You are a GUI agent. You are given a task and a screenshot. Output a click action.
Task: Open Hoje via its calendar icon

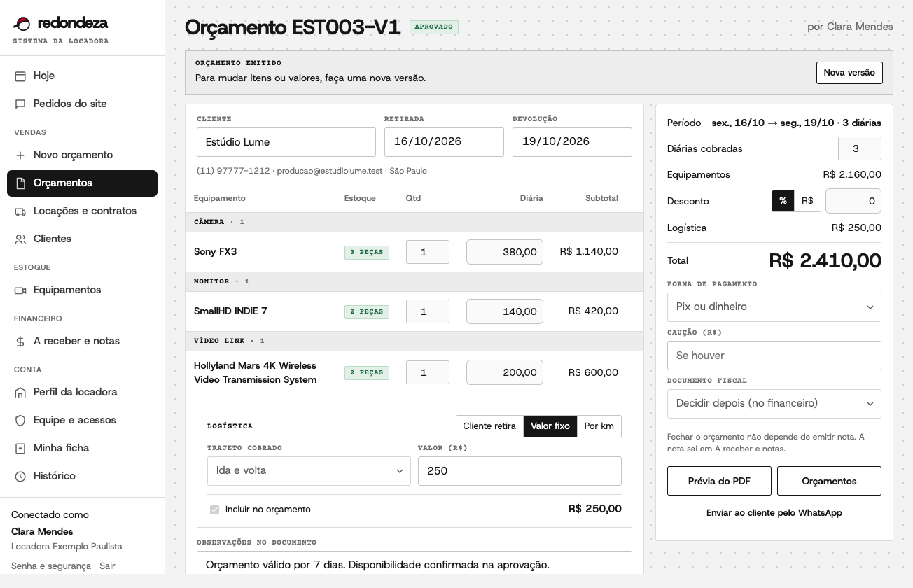click(20, 76)
